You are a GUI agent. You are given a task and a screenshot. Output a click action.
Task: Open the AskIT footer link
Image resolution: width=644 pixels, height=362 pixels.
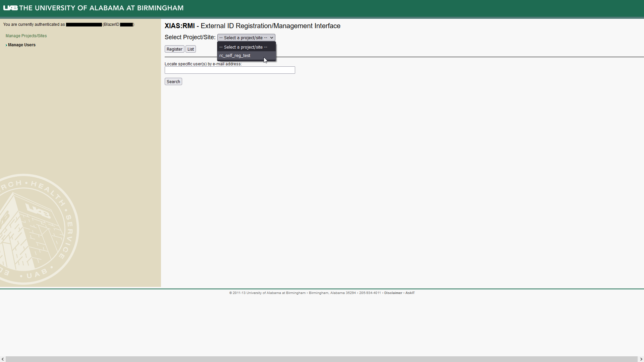click(x=410, y=293)
